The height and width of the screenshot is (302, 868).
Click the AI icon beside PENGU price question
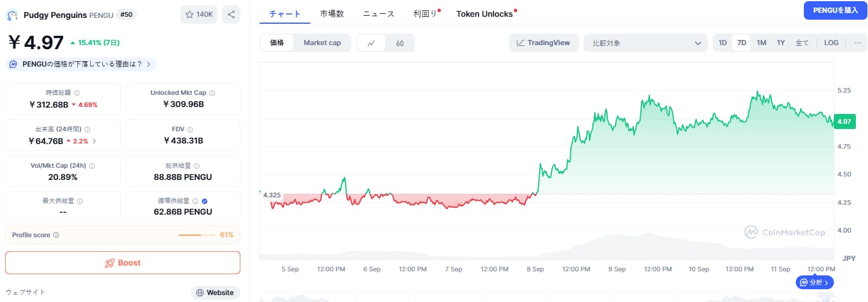12,64
